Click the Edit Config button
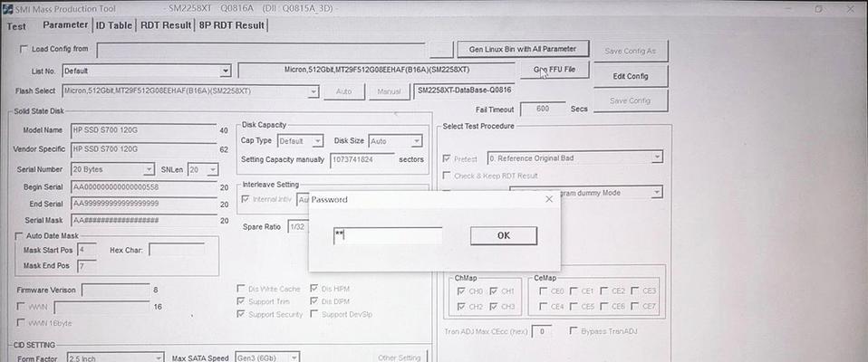 tap(630, 76)
